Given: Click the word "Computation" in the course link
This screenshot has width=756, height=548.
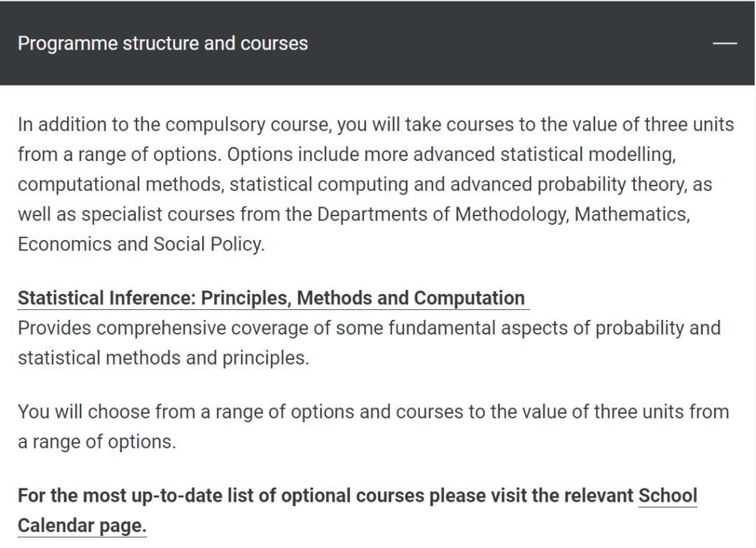Looking at the screenshot, I should [x=469, y=298].
